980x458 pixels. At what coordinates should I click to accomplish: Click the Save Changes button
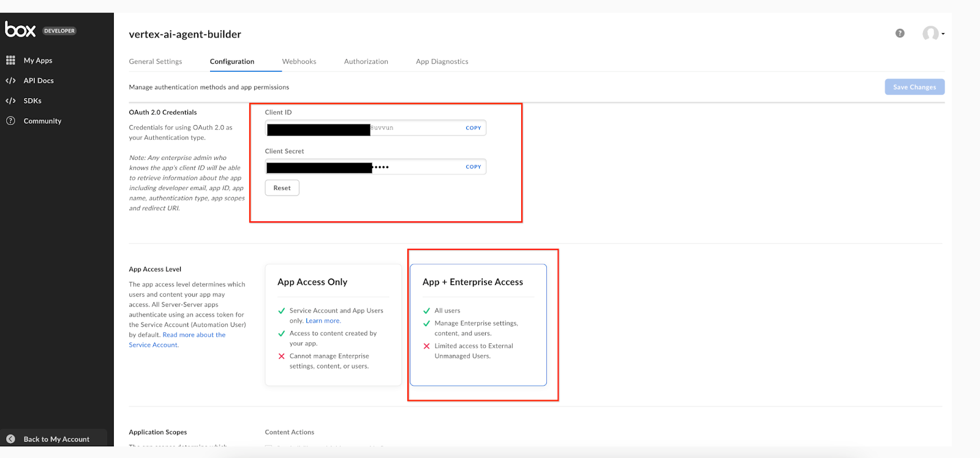coord(914,87)
